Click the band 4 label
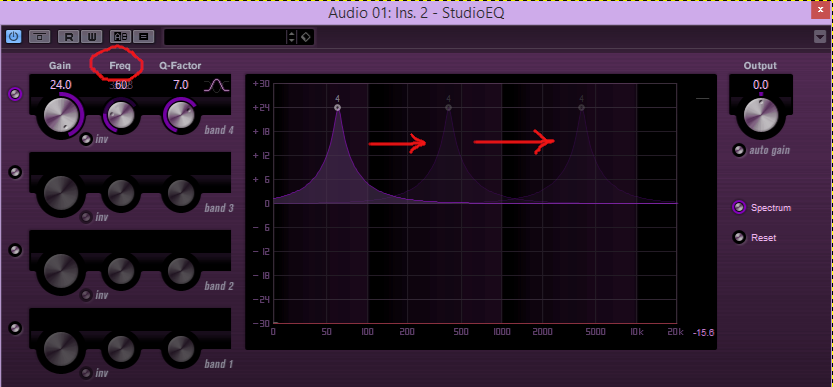The width and height of the screenshot is (833, 387). click(x=219, y=130)
